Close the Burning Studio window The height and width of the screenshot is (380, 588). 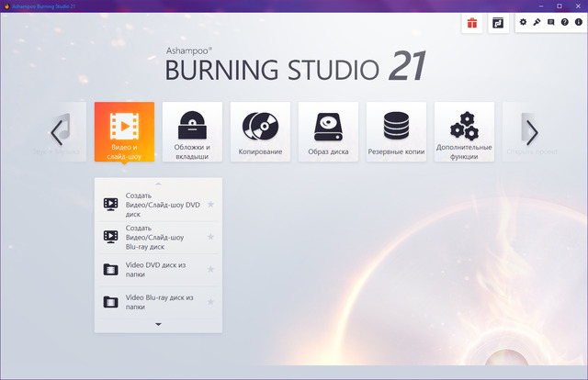pyautogui.click(x=578, y=6)
